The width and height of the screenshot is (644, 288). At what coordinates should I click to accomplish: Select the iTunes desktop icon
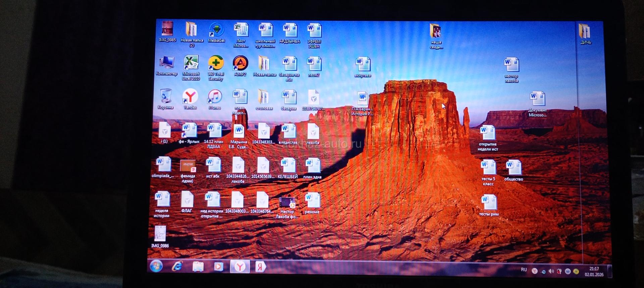215,97
